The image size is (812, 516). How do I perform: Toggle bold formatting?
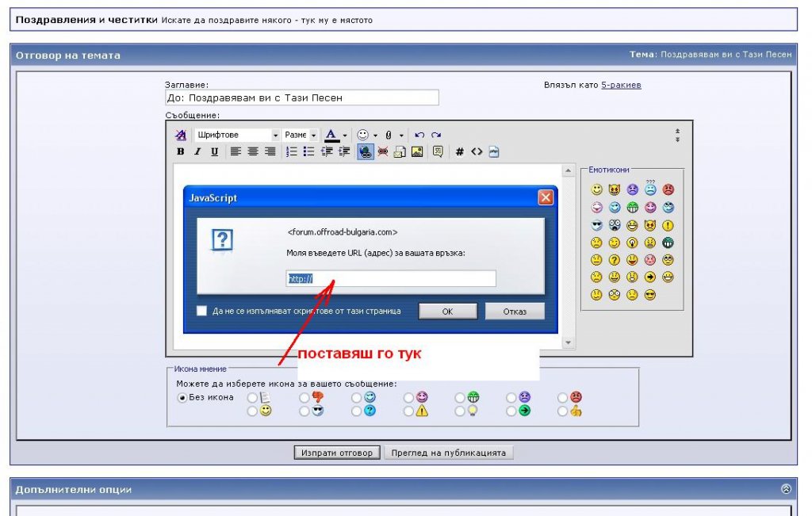(180, 151)
